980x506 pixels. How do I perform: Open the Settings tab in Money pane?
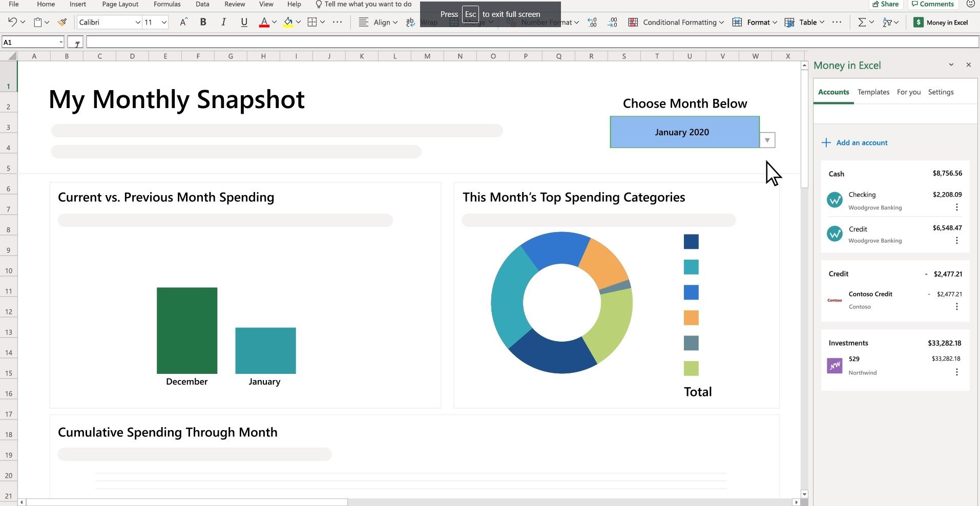[x=941, y=92]
